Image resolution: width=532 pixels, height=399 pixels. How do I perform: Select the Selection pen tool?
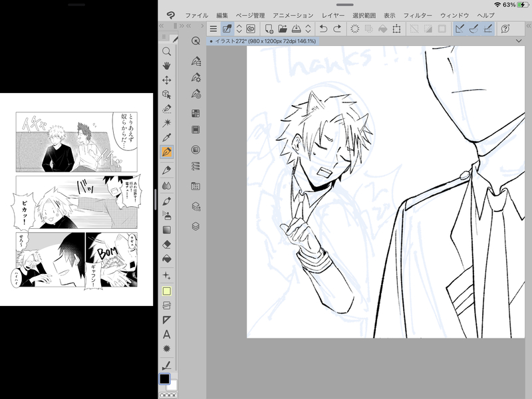click(x=167, y=109)
